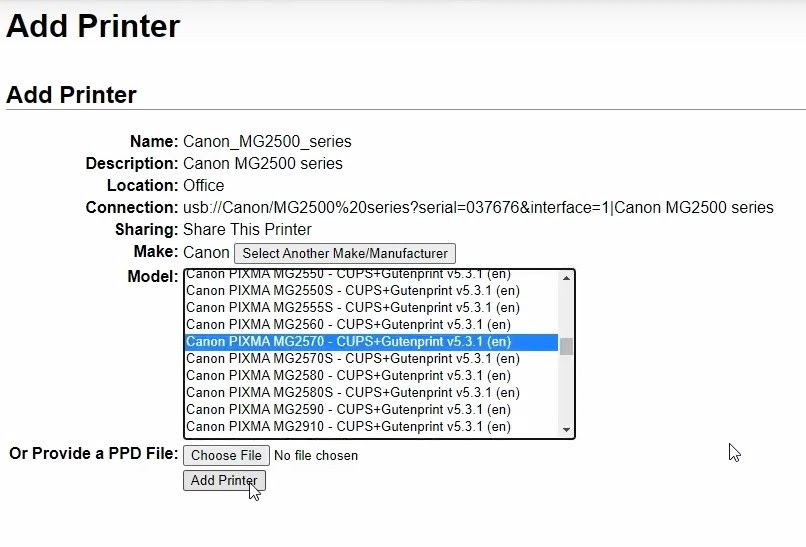
Task: Select highlighted Canon PIXMA MG2570 model
Action: click(x=371, y=342)
